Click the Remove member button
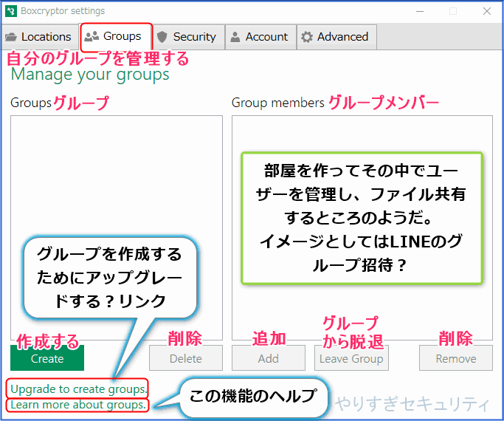Viewport: 504px width, 421px height. point(456,358)
